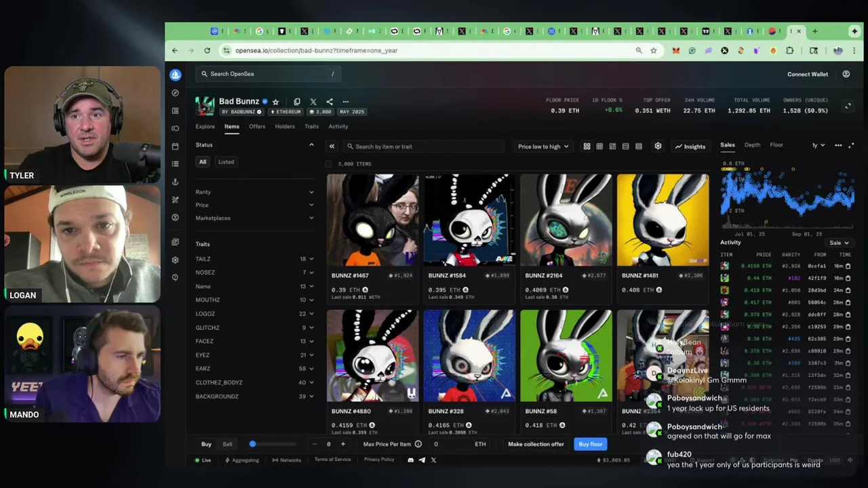Open the items view settings gear
This screenshot has width=868, height=488.
point(658,146)
